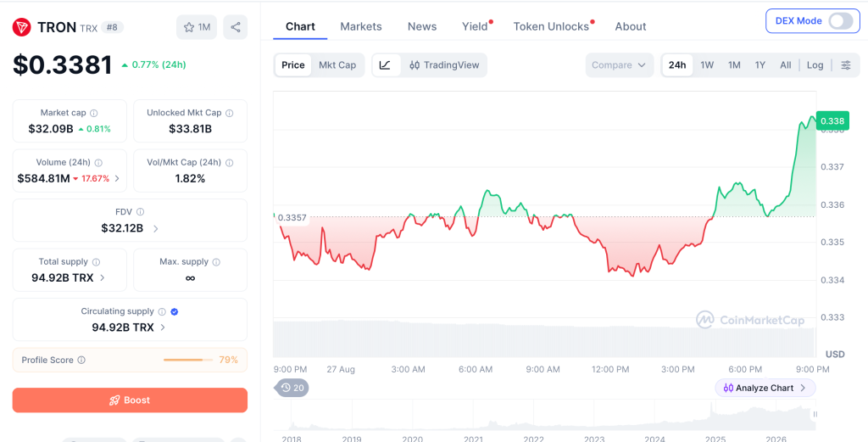
Task: Click the orange Boost button
Action: click(130, 400)
